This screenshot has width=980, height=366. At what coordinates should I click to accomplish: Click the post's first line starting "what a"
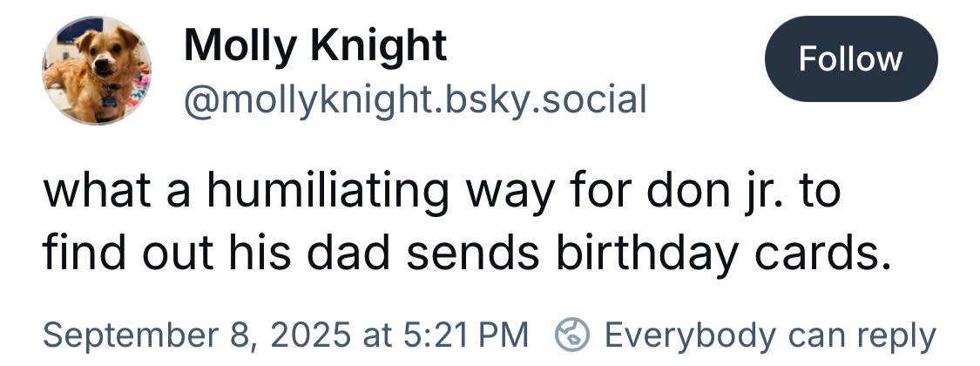click(x=442, y=192)
